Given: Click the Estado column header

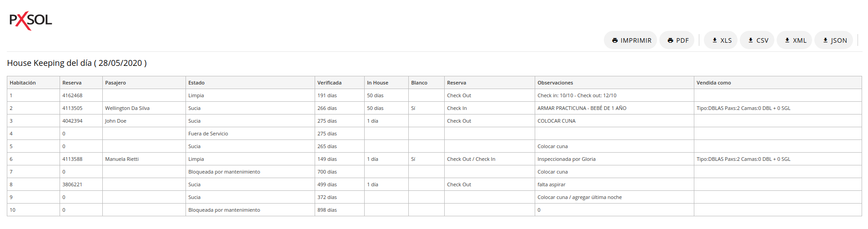Looking at the screenshot, I should pyautogui.click(x=196, y=83).
